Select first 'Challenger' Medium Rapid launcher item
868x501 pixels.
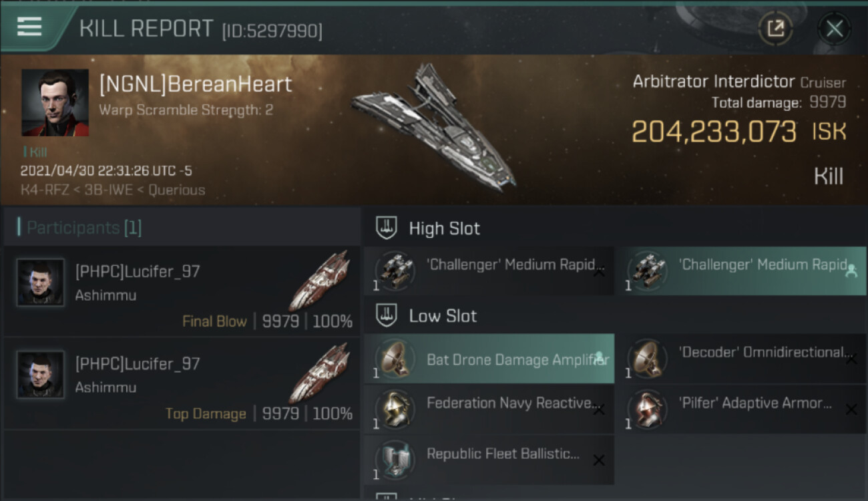pos(489,271)
